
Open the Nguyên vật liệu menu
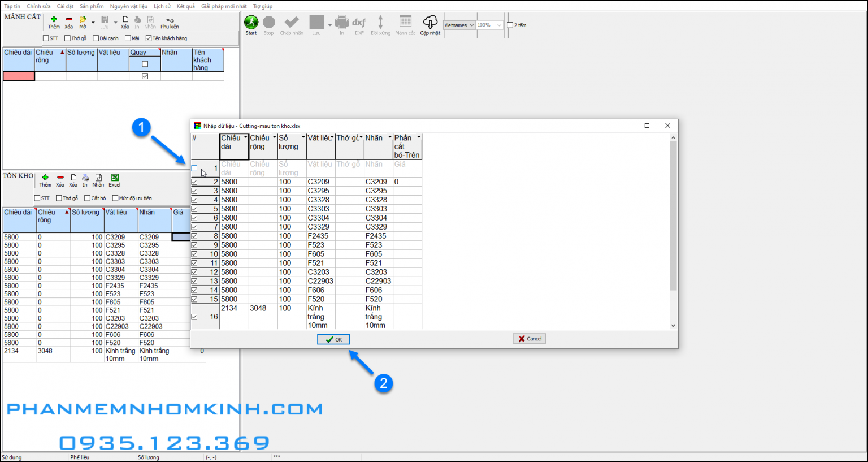click(x=128, y=6)
